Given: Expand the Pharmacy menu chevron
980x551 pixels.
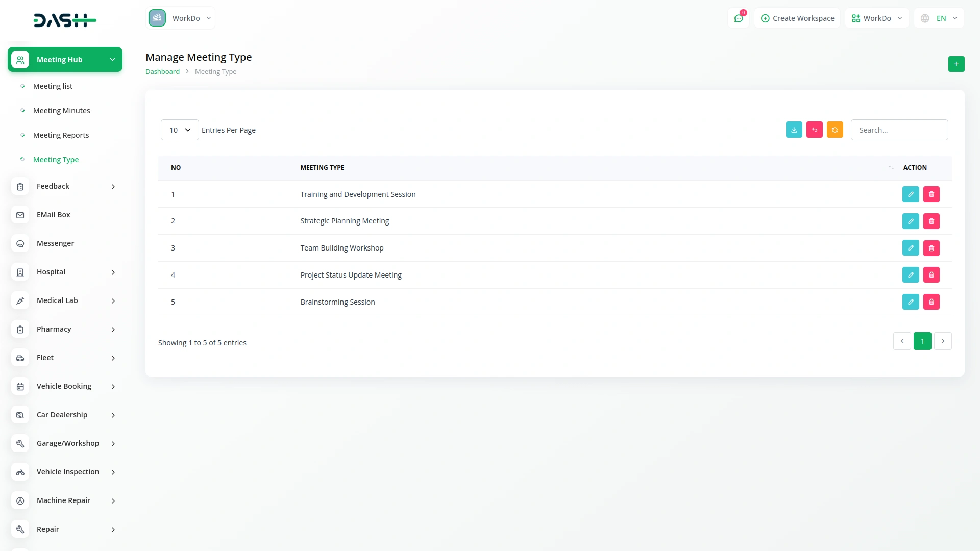Looking at the screenshot, I should click(113, 330).
